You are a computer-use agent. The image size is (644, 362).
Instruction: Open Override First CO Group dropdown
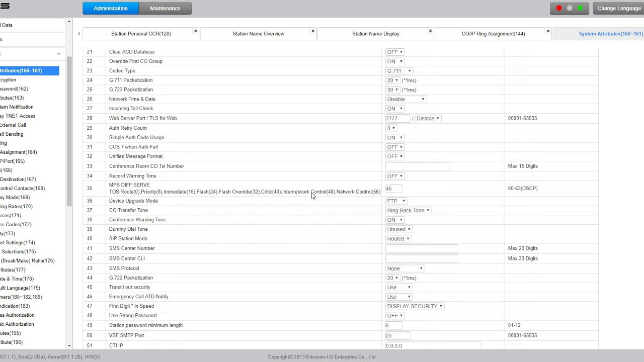pyautogui.click(x=395, y=61)
